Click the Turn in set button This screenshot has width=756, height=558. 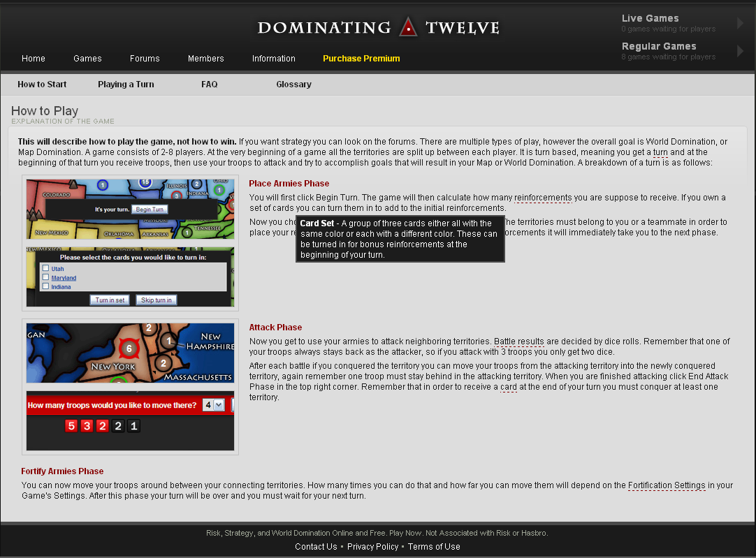click(110, 300)
